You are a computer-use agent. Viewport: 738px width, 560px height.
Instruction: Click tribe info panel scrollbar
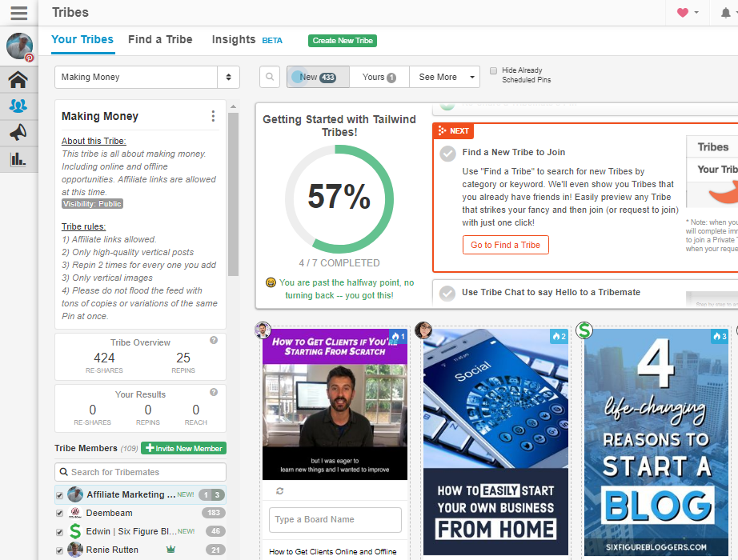tap(233, 194)
